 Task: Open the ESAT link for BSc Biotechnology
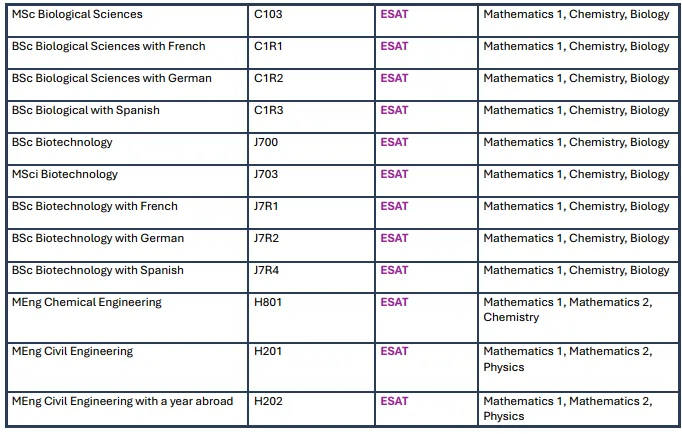coord(394,143)
